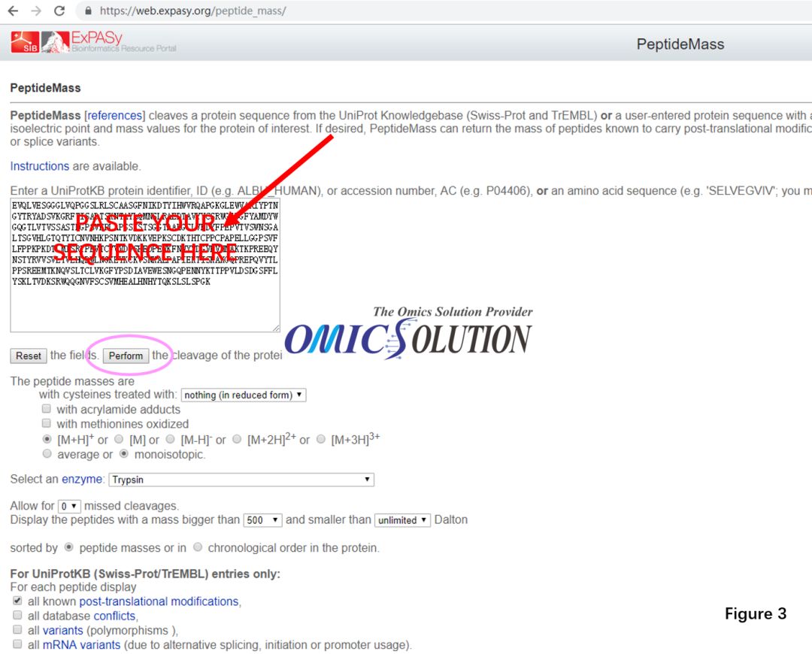Click the Perform button

[x=126, y=356]
